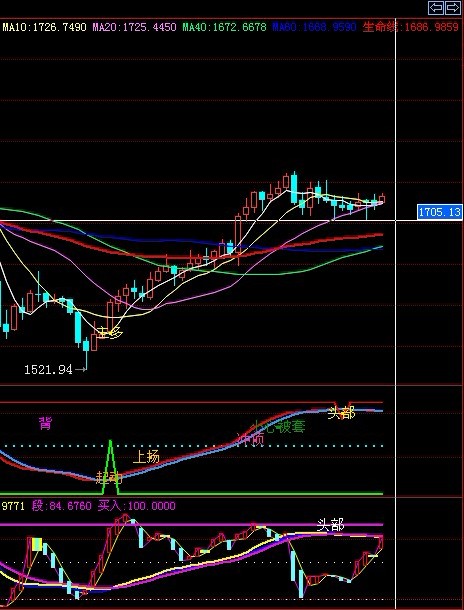Click the 9771 parameter text in bottom panel
Screen dimensions: 464x610
13,506
